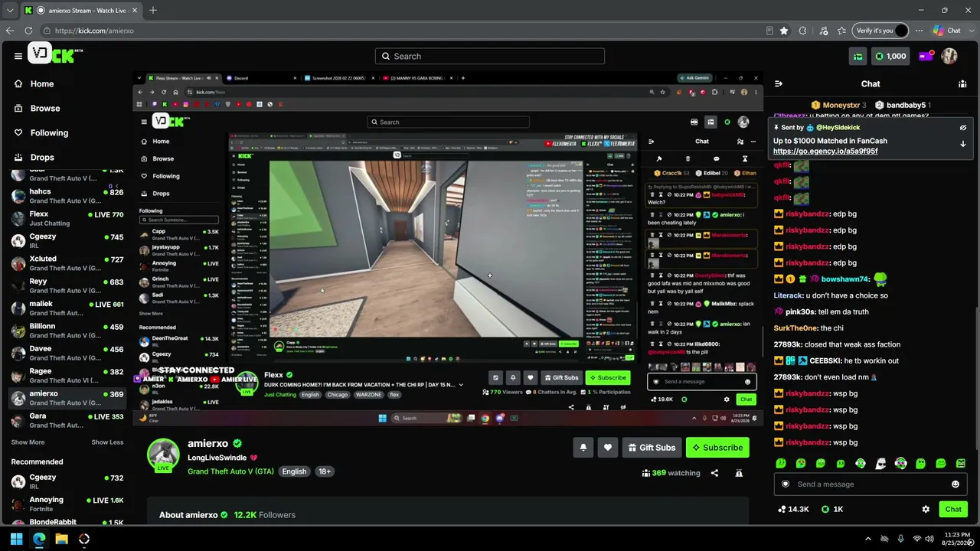Open the Flexx channel in sidebar
The height and width of the screenshot is (551, 980).
click(67, 218)
